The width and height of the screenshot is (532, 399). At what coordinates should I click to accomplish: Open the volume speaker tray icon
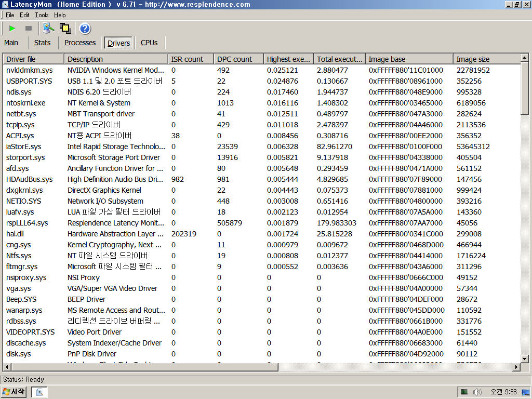[x=477, y=392]
